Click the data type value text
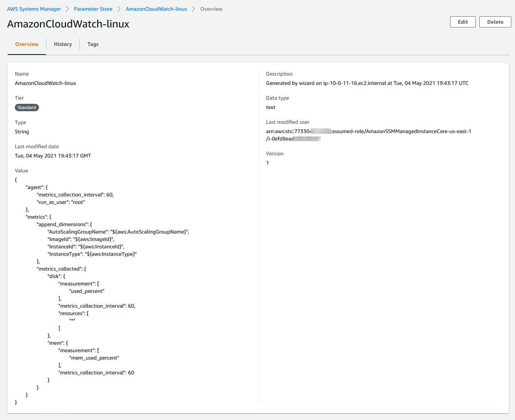 click(x=271, y=107)
